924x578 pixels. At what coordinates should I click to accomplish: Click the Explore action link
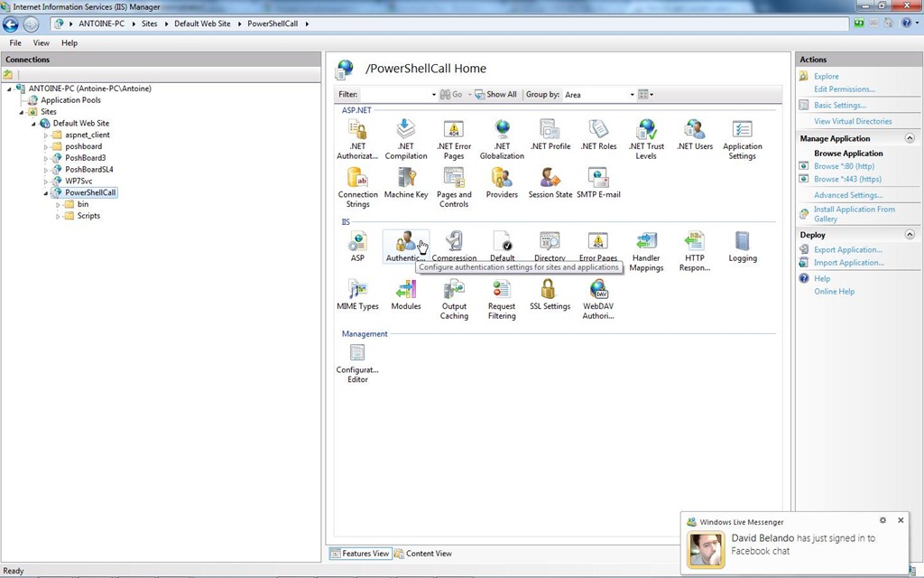(x=827, y=76)
